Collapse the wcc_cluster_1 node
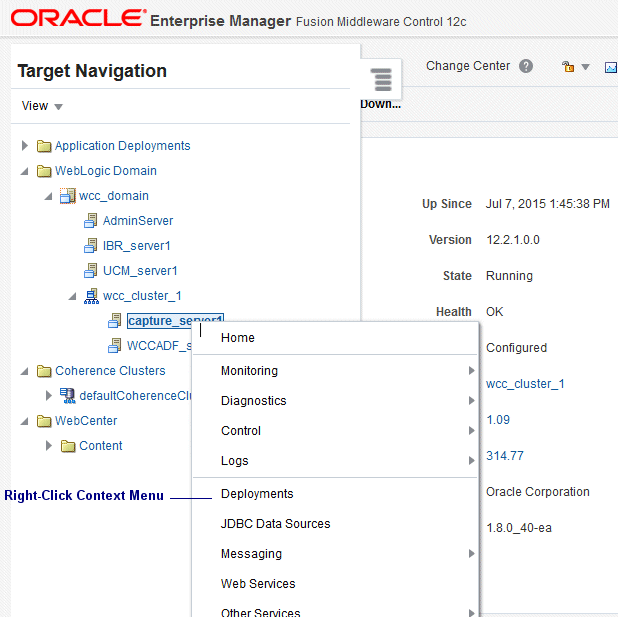 73,296
